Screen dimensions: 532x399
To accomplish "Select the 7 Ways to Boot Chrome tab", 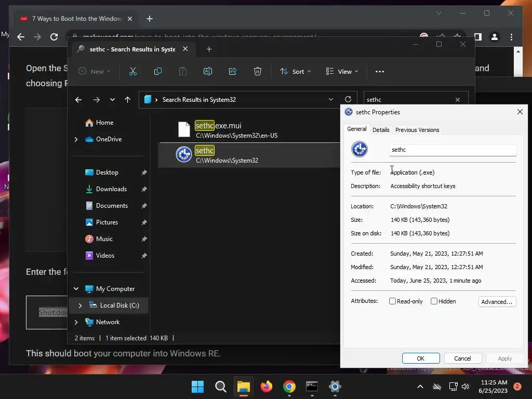I will [x=77, y=19].
